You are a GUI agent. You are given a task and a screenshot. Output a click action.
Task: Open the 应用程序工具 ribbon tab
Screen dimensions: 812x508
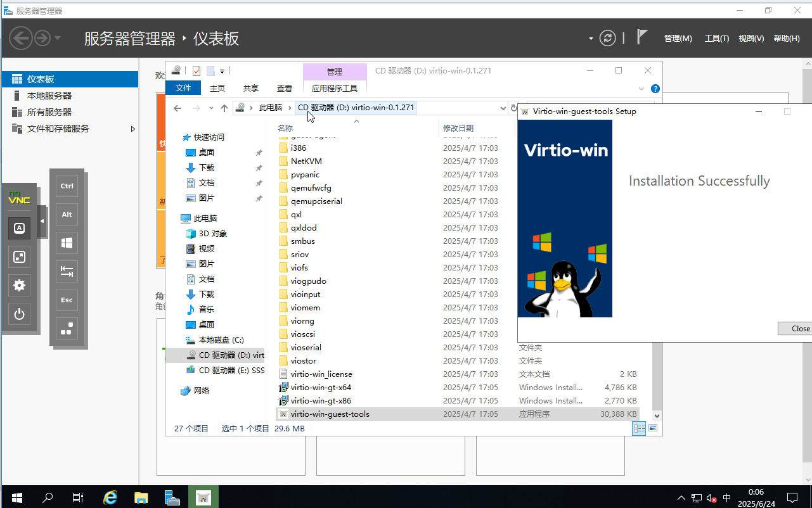(335, 89)
